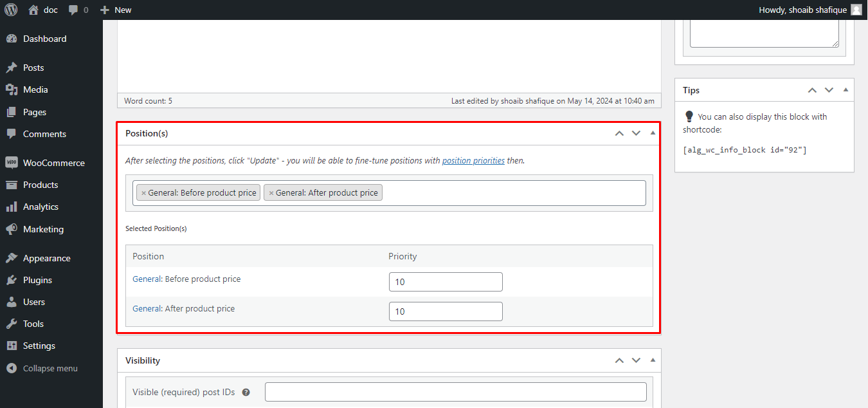Click the Plugins plug icon
868x408 pixels.
click(11, 280)
